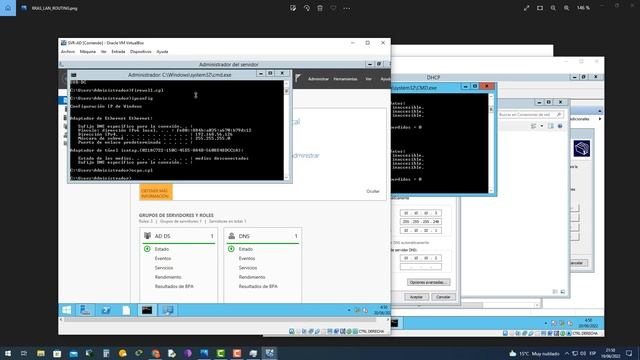Open Entrada menu in VirtualBox menu bar
640x360 pixels.
(118, 52)
